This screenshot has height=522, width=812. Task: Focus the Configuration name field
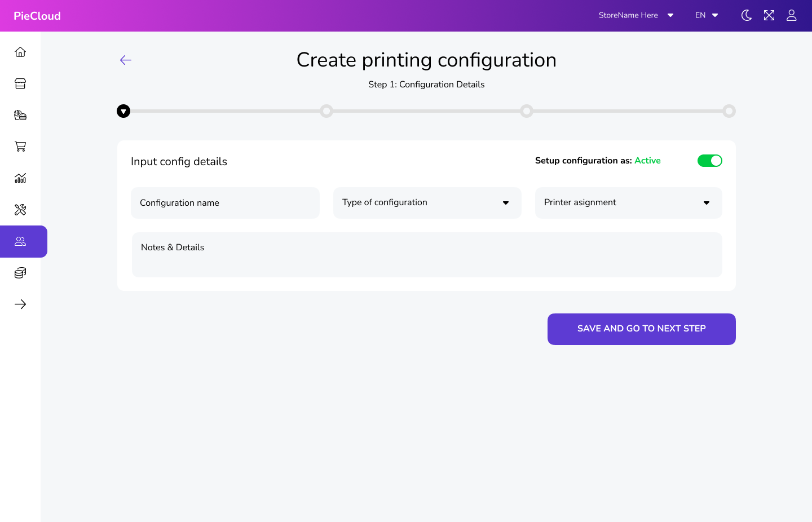(x=225, y=203)
